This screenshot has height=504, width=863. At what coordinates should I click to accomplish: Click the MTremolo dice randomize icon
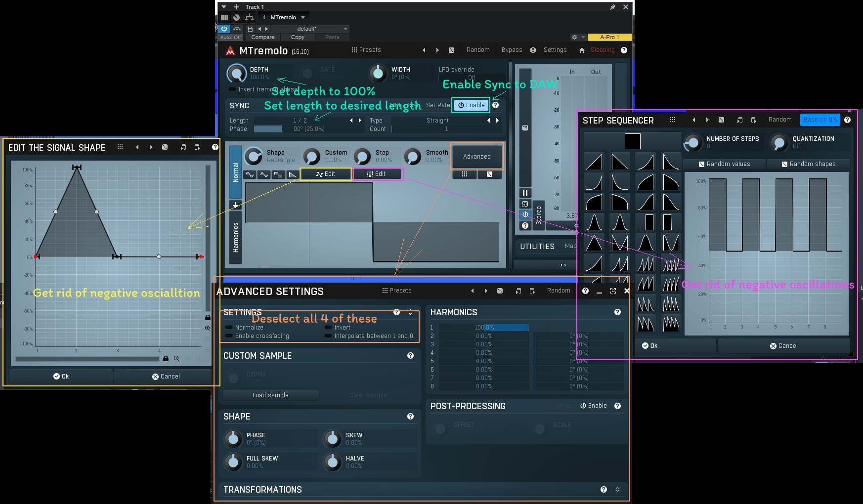451,50
